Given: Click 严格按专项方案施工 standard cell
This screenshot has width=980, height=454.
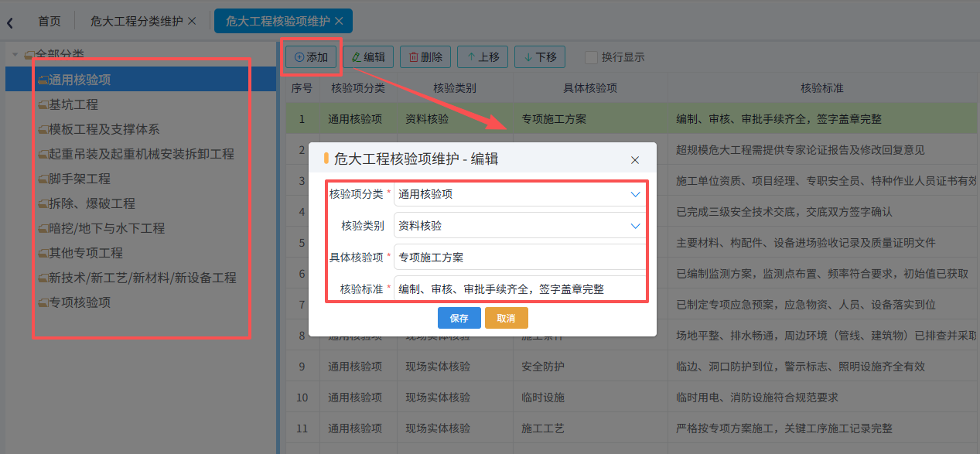Looking at the screenshot, I should pyautogui.click(x=823, y=428).
